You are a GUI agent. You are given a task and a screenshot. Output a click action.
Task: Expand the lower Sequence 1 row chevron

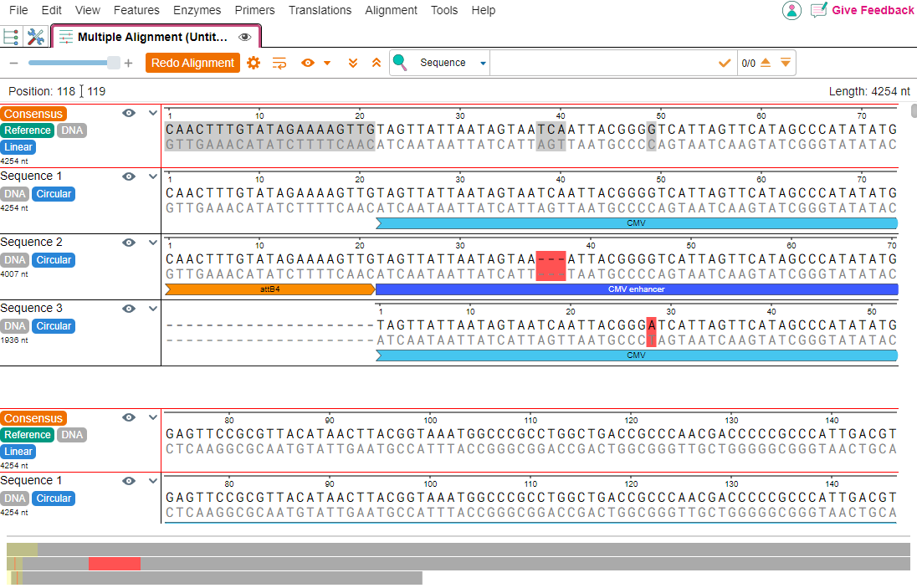tap(152, 481)
